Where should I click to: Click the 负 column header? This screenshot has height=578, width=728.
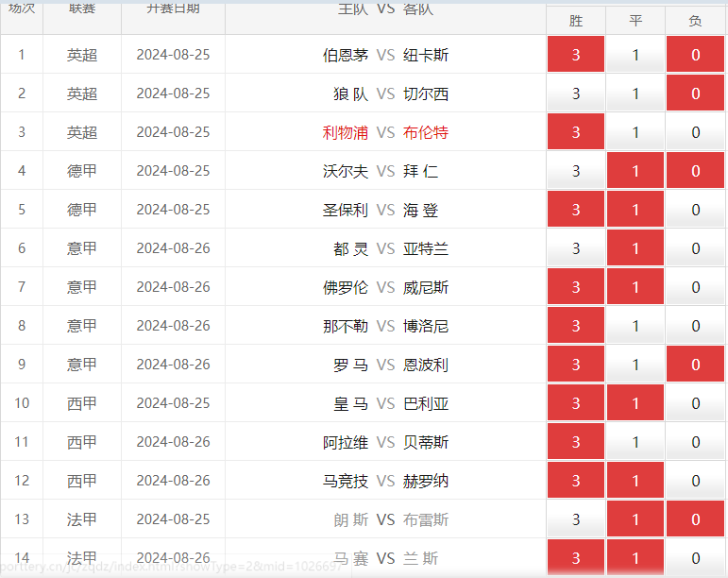coord(695,21)
